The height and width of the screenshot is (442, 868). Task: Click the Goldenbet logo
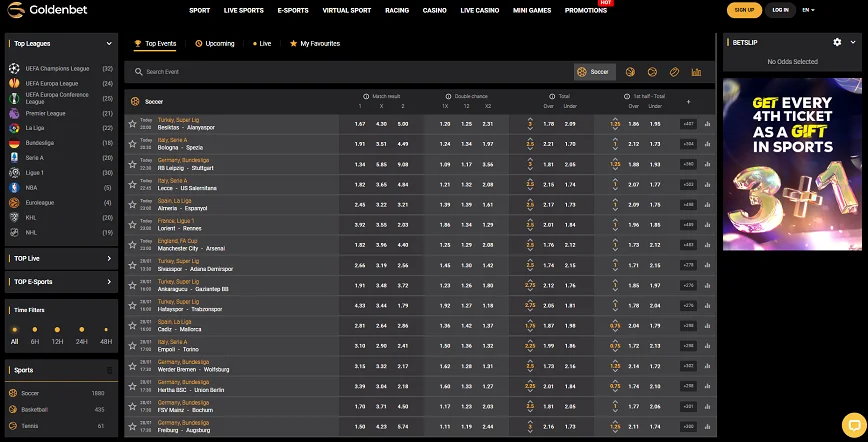click(47, 9)
